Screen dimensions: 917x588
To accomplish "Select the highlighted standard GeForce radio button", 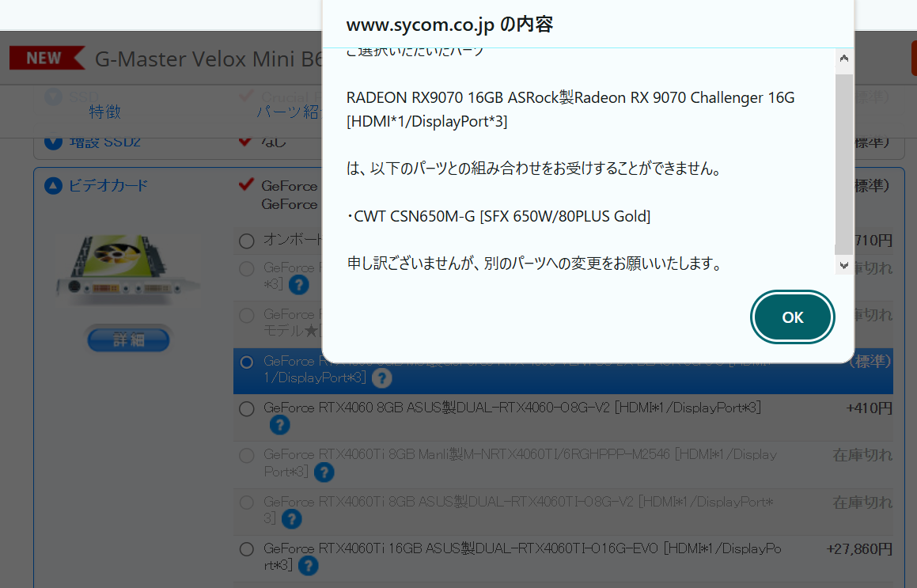I will 247,362.
